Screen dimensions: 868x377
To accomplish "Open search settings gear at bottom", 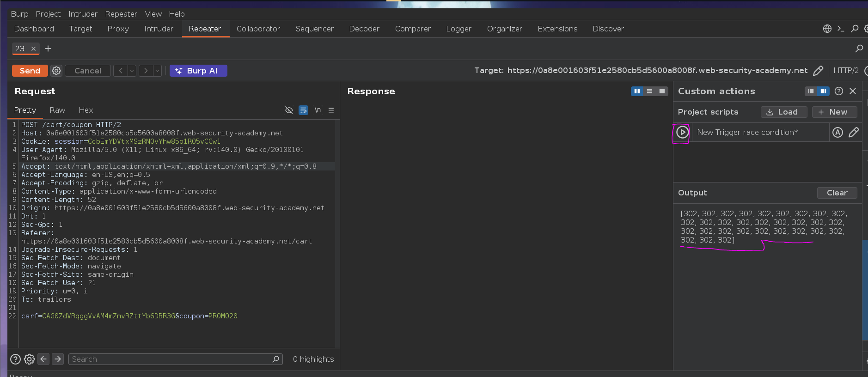I will pyautogui.click(x=29, y=359).
